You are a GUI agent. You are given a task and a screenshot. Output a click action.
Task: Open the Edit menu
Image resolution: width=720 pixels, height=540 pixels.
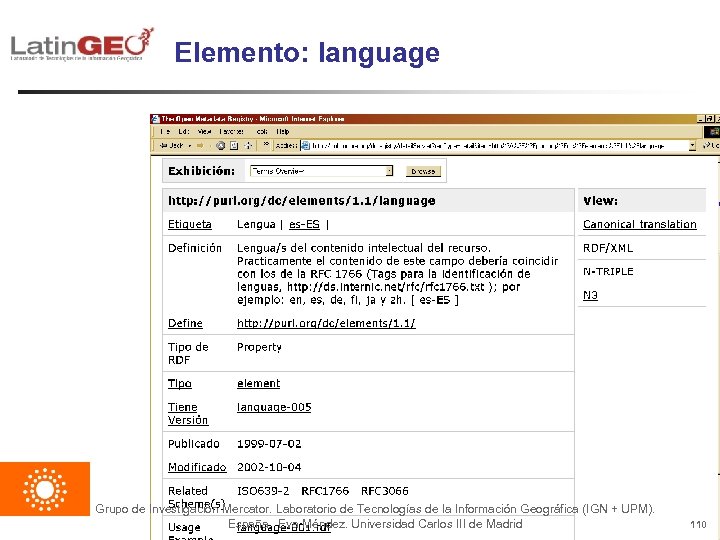tap(184, 131)
